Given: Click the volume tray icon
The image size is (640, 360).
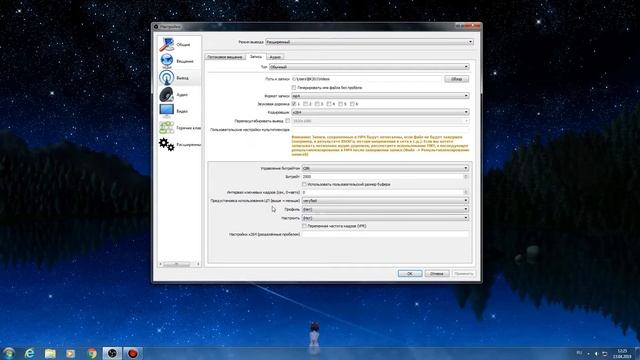Looking at the screenshot, I should pos(596,353).
